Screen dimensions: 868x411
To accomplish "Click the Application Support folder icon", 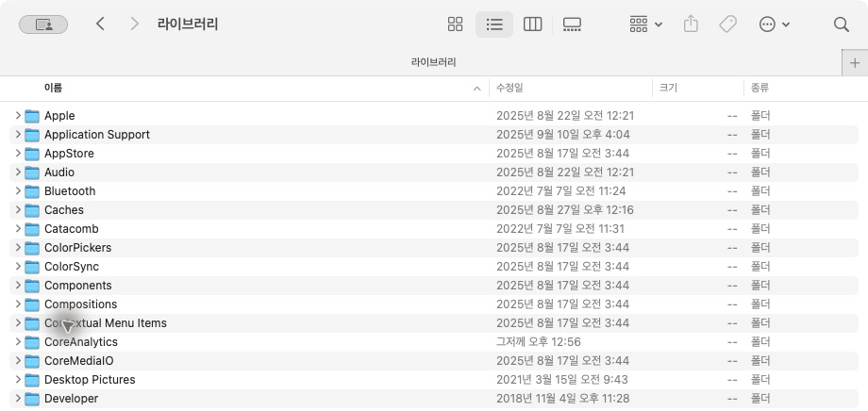I will coord(32,135).
